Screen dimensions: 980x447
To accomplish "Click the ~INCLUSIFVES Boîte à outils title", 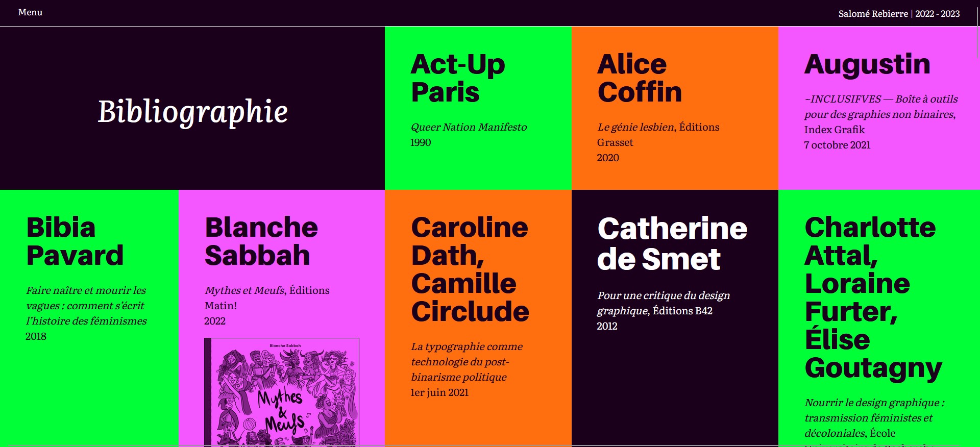I will click(x=881, y=107).
